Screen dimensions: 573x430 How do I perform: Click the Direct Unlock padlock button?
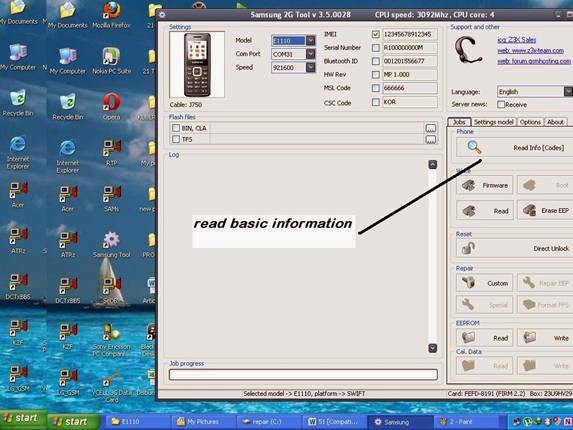[x=515, y=248]
